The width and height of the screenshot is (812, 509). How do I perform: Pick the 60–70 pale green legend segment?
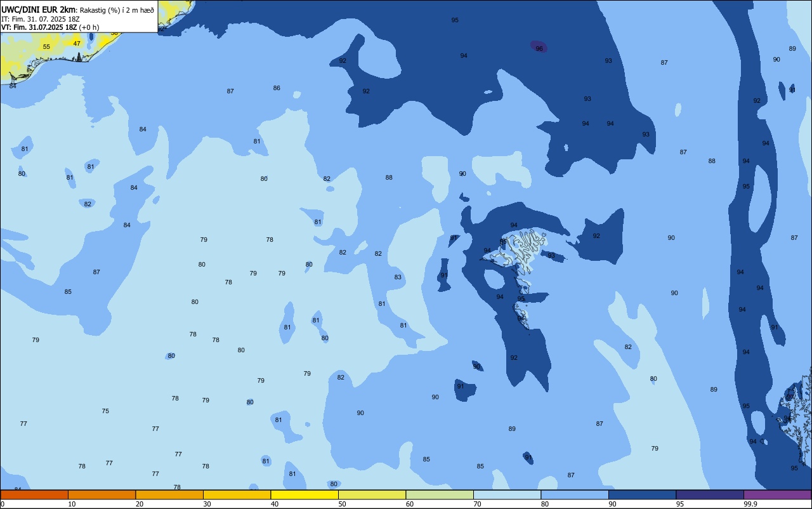pyautogui.click(x=440, y=494)
